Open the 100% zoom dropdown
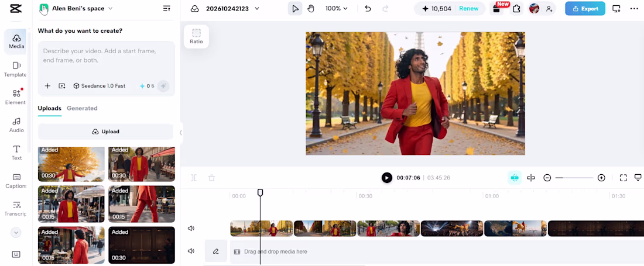Image resolution: width=644 pixels, height=266 pixels. click(337, 9)
